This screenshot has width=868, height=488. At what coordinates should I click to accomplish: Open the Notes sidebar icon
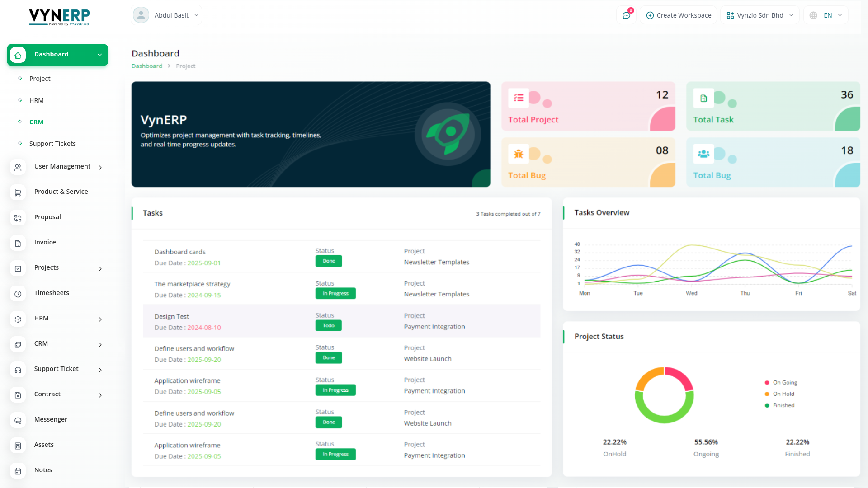[x=18, y=471]
